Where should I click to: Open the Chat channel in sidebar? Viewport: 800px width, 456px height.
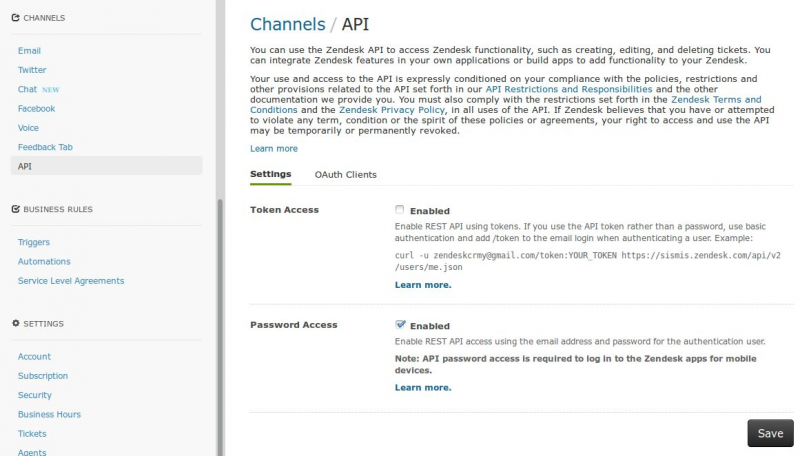click(28, 89)
